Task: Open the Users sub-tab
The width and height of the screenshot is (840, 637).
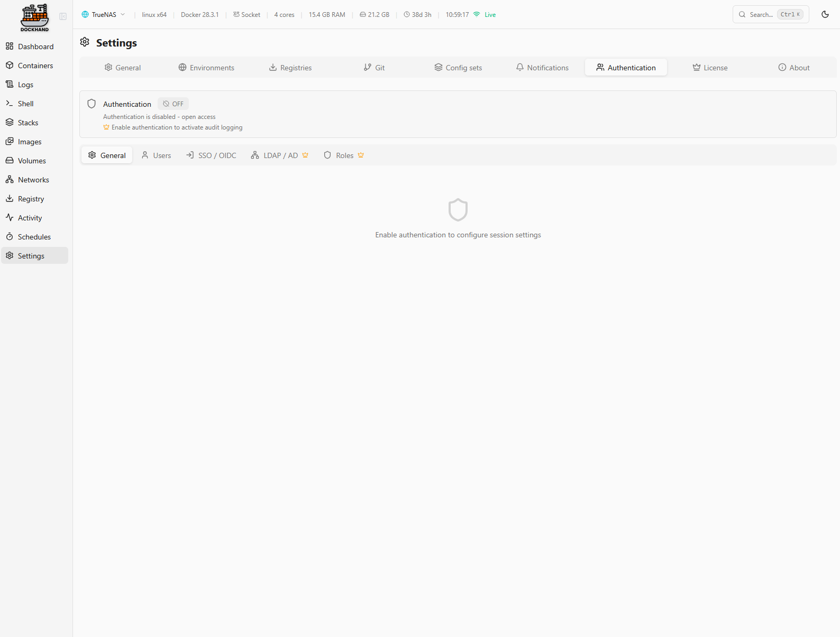Action: (x=157, y=155)
